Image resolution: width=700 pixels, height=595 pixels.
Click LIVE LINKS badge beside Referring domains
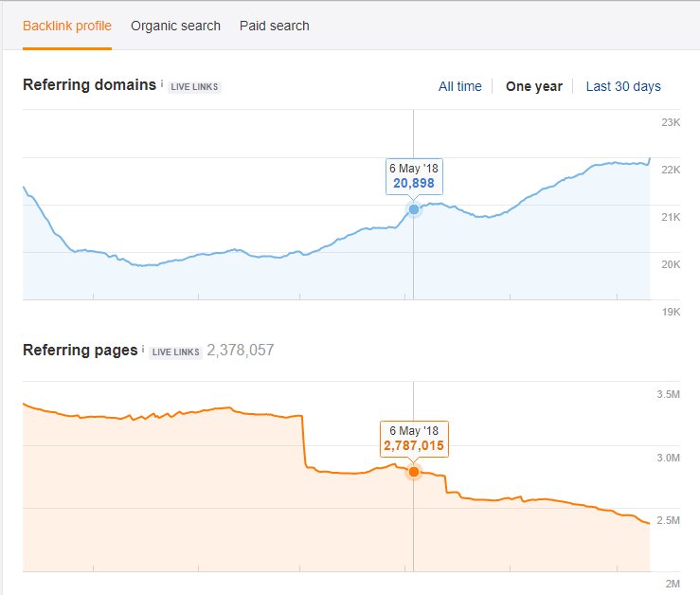[x=194, y=86]
